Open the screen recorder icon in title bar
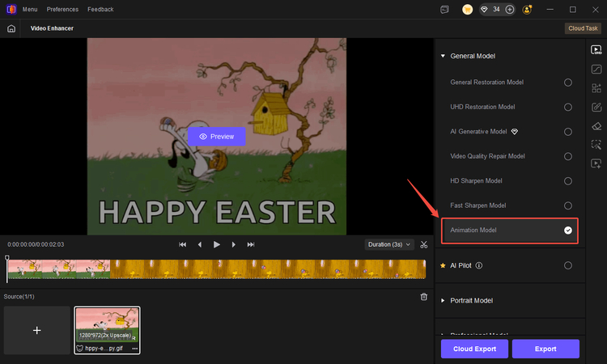Viewport: 607px width, 364px height. 445,9
